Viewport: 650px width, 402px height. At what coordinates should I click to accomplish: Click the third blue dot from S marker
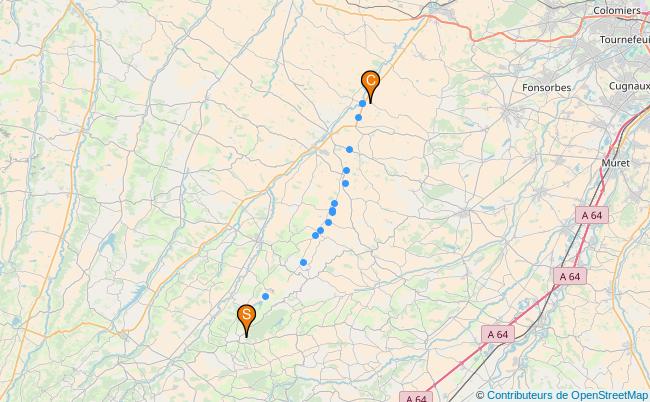pyautogui.click(x=315, y=235)
